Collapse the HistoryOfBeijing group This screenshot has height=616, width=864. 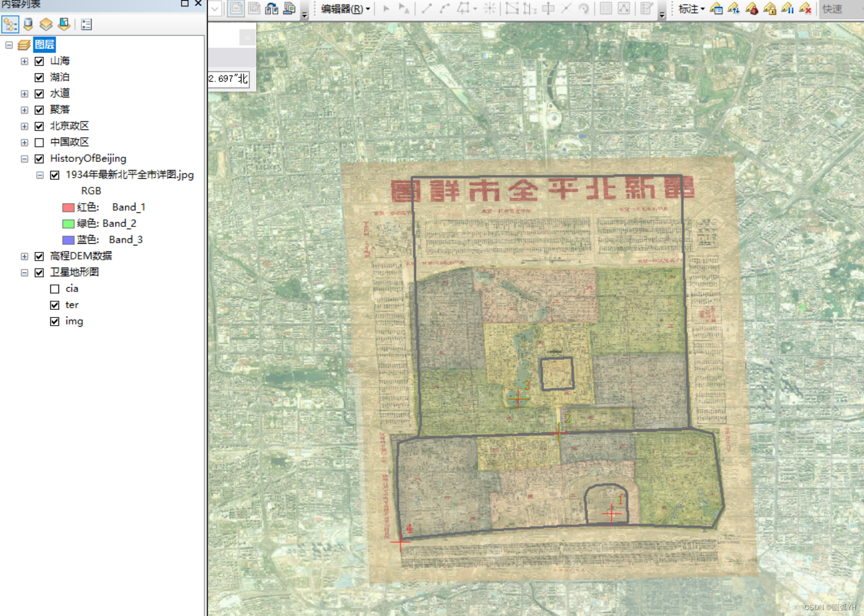click(24, 159)
